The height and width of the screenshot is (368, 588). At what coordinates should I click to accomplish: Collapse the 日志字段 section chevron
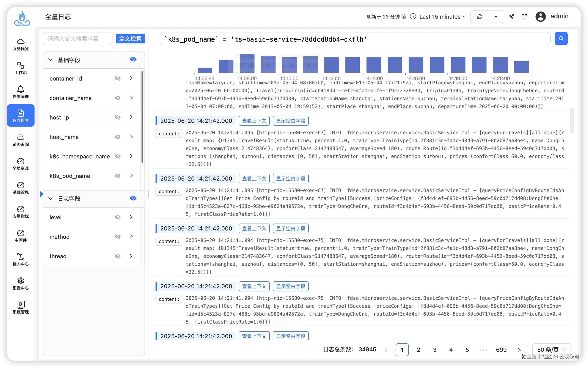[x=50, y=199]
